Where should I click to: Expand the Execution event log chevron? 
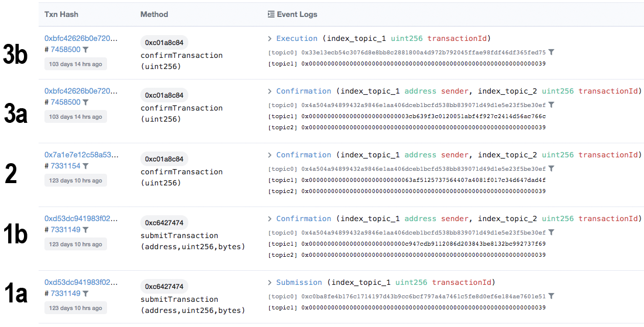[270, 39]
